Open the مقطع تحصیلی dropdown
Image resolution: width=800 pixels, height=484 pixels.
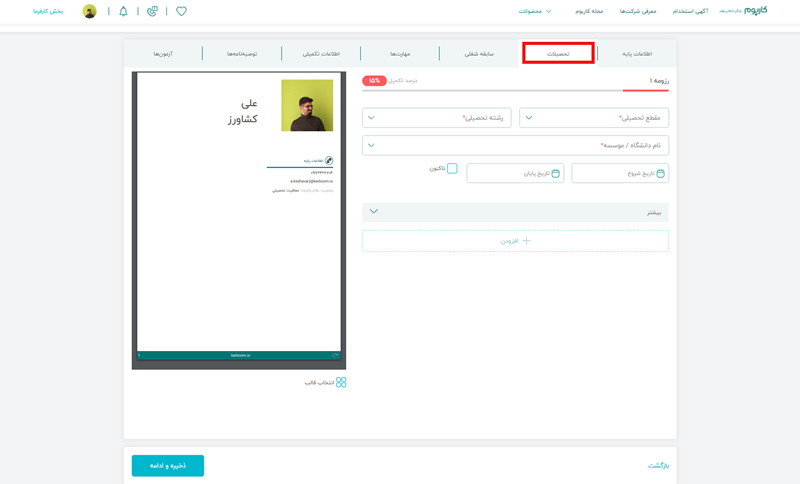594,118
